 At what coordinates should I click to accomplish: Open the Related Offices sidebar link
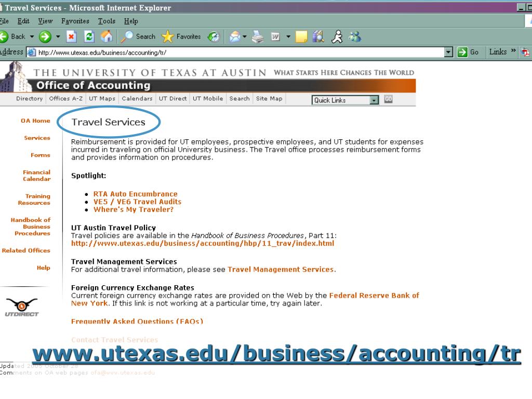(26, 250)
